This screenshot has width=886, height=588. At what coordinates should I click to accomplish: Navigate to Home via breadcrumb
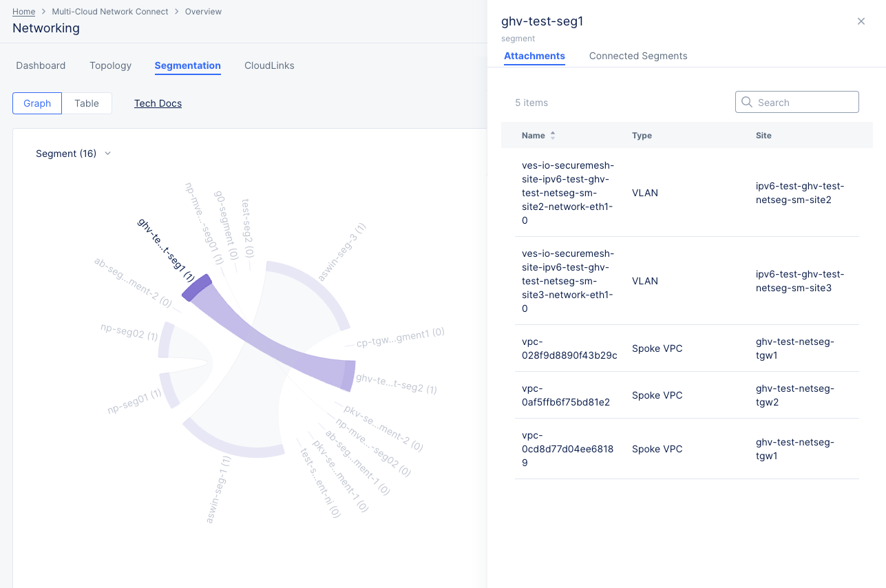click(x=23, y=11)
